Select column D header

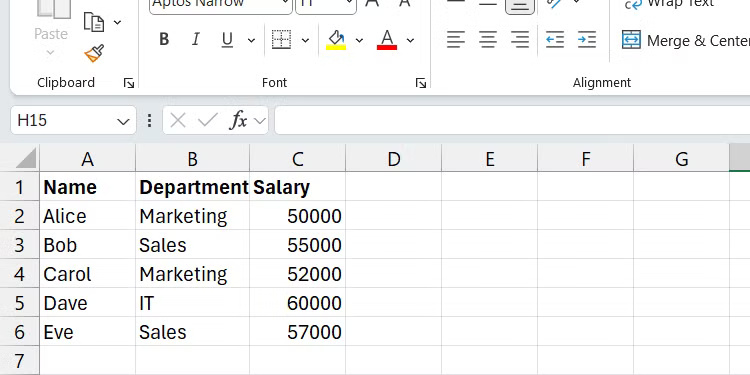[394, 159]
